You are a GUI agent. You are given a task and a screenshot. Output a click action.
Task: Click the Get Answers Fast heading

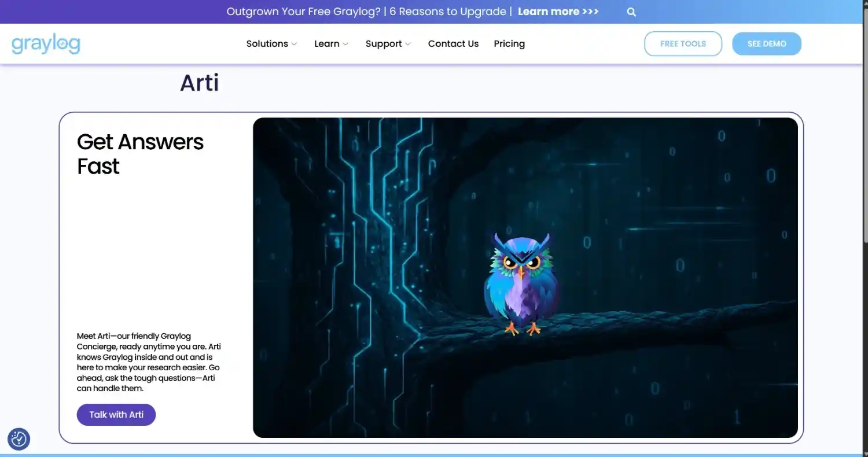tap(140, 154)
